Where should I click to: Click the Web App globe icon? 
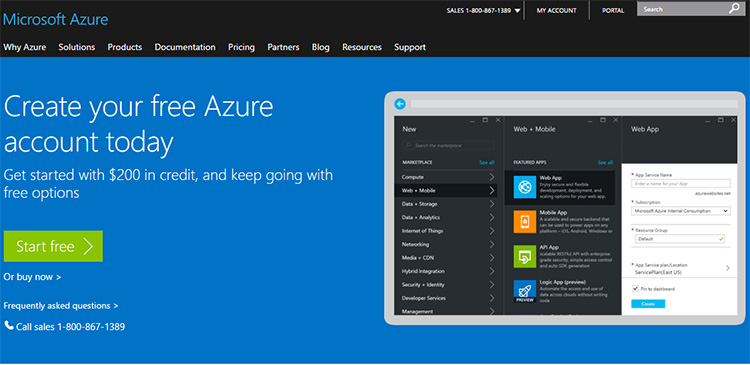(x=525, y=187)
